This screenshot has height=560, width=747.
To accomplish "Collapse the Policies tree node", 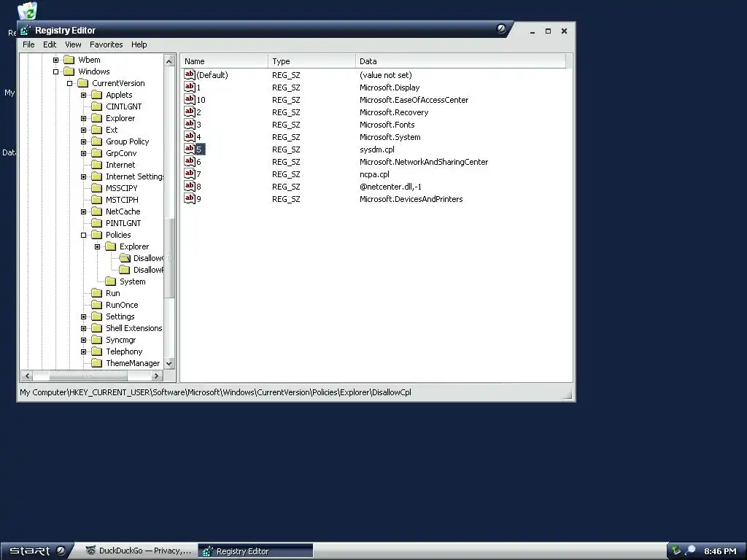I will [83, 235].
